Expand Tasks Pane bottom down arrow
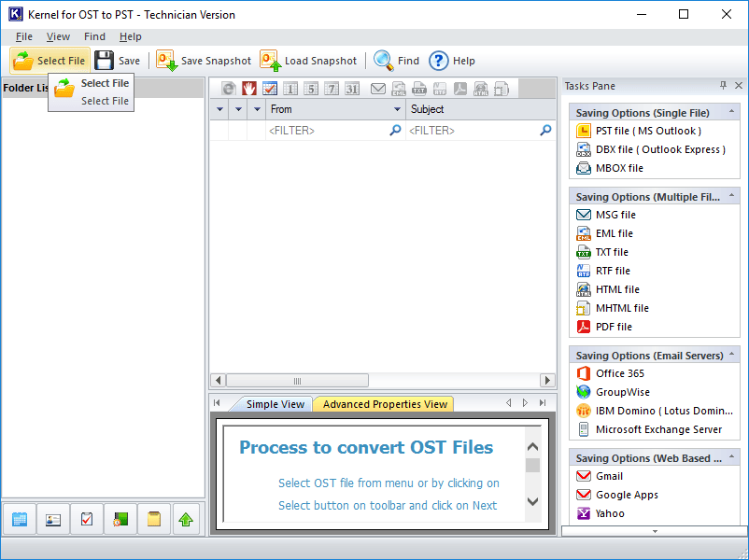This screenshot has height=560, width=749. click(655, 531)
